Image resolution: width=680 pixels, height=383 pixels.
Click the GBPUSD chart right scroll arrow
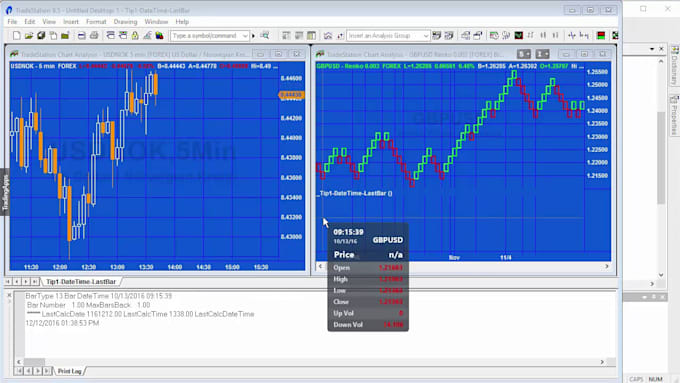[x=607, y=266]
